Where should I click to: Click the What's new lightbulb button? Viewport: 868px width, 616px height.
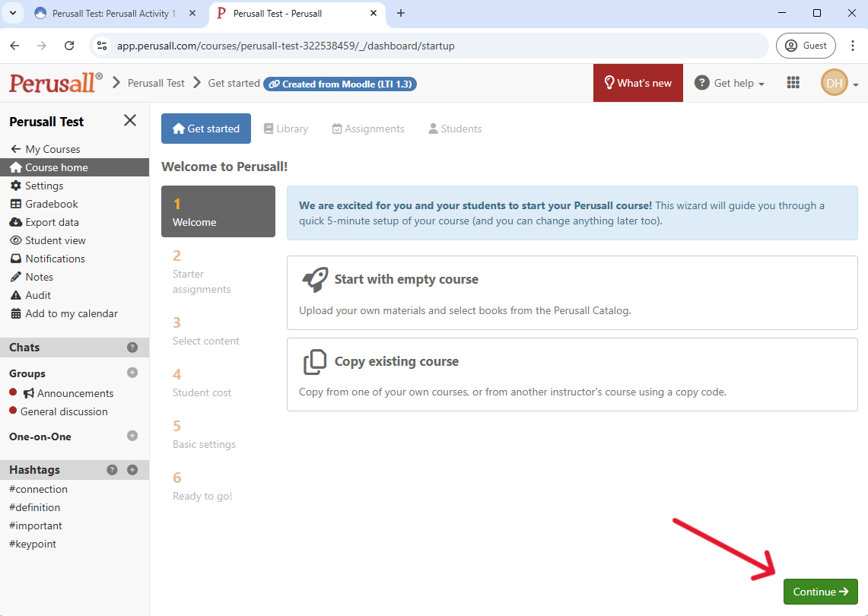click(x=637, y=82)
